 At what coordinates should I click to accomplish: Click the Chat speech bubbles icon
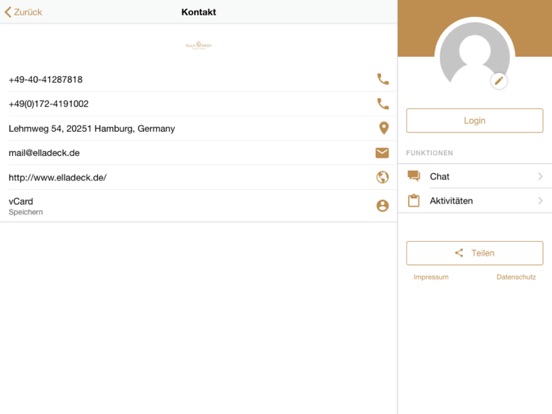click(x=414, y=176)
